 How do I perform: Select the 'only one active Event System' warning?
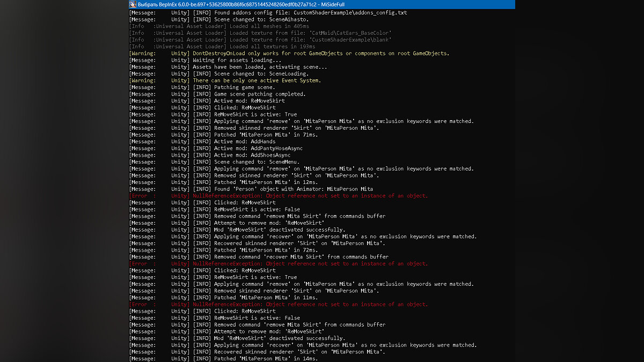pyautogui.click(x=257, y=80)
